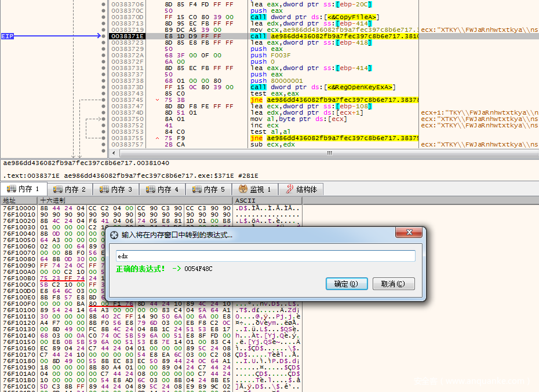
Task: Confirm with the 确定 button
Action: coord(346,284)
